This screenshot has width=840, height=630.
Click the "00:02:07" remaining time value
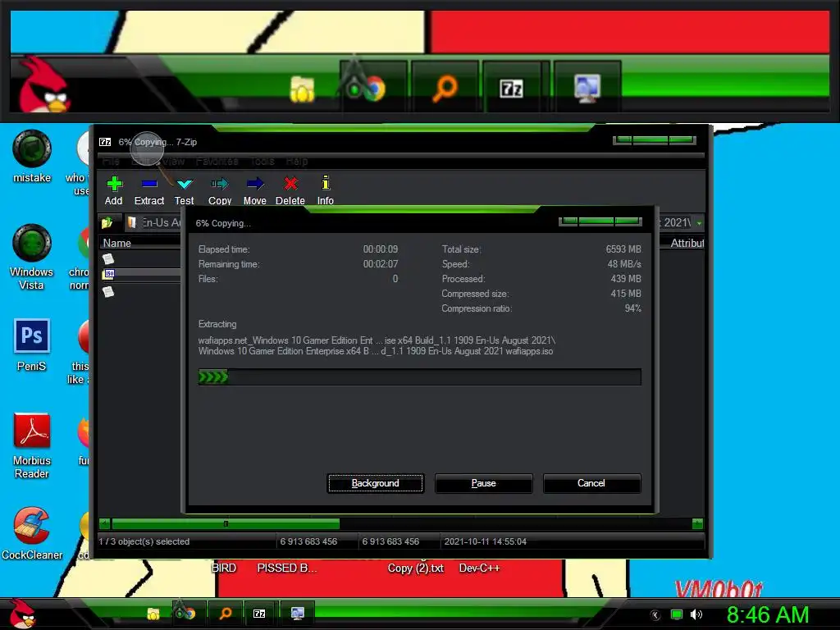click(381, 264)
